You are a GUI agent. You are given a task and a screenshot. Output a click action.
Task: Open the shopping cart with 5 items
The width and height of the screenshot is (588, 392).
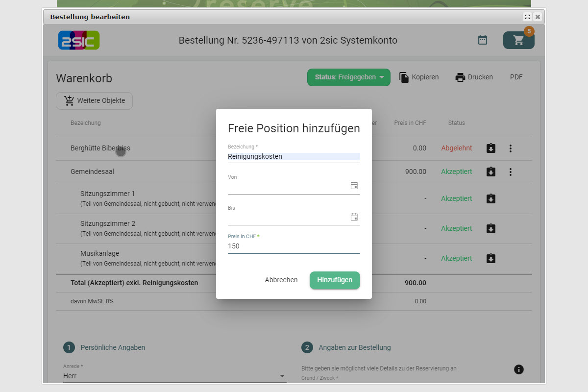coord(518,40)
